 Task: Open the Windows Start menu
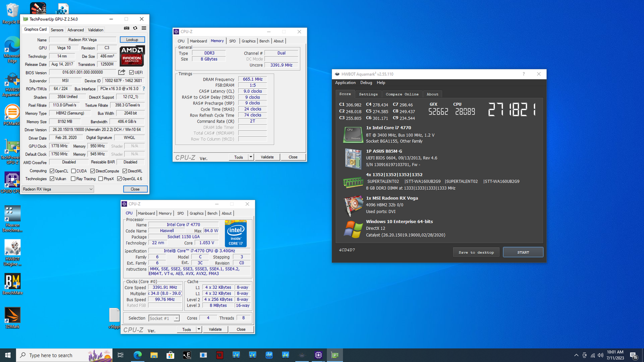click(8, 355)
